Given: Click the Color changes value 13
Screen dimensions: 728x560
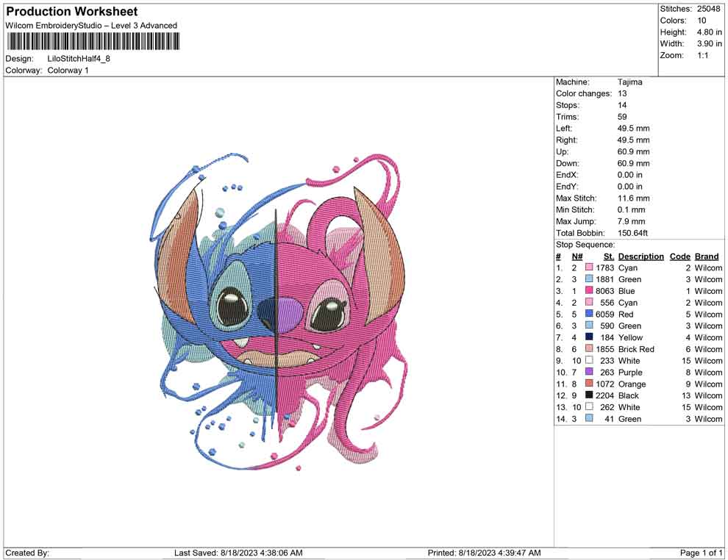Looking at the screenshot, I should [622, 93].
